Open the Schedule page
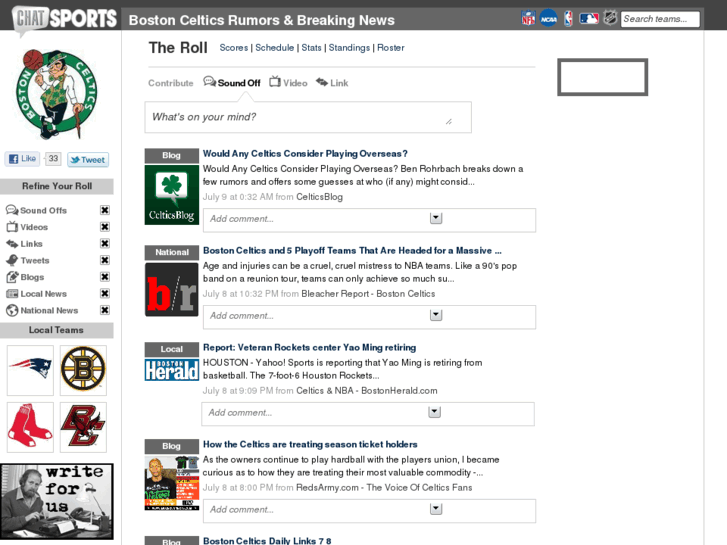 274,48
